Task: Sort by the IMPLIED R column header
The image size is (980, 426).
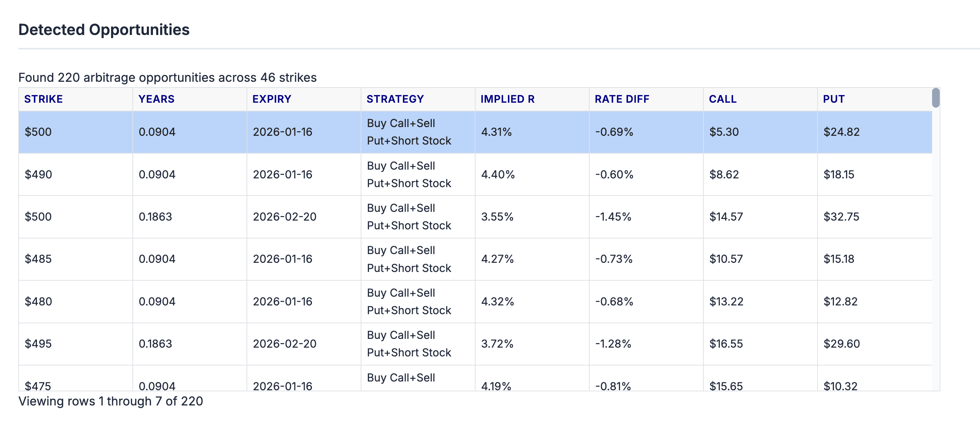Action: (x=508, y=99)
